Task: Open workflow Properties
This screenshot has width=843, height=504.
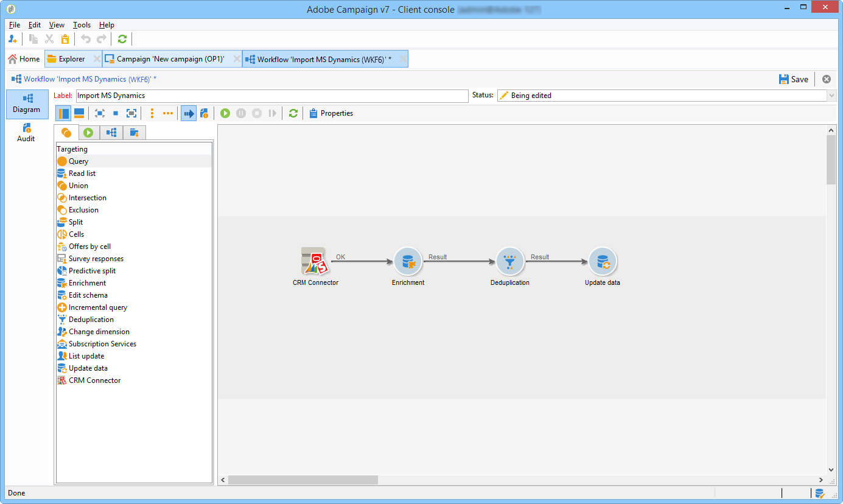Action: point(331,113)
